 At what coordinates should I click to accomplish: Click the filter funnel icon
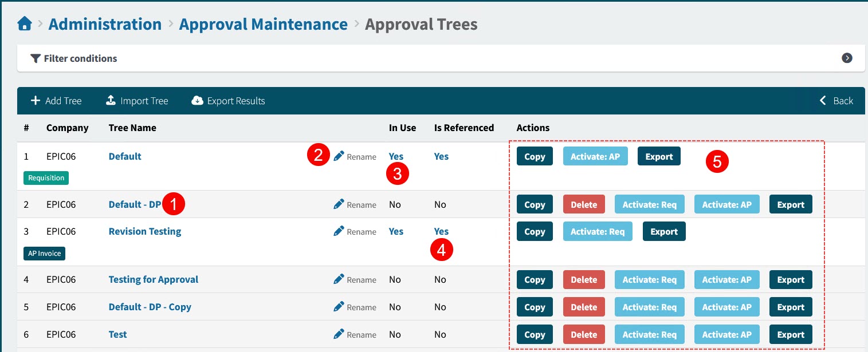click(36, 58)
